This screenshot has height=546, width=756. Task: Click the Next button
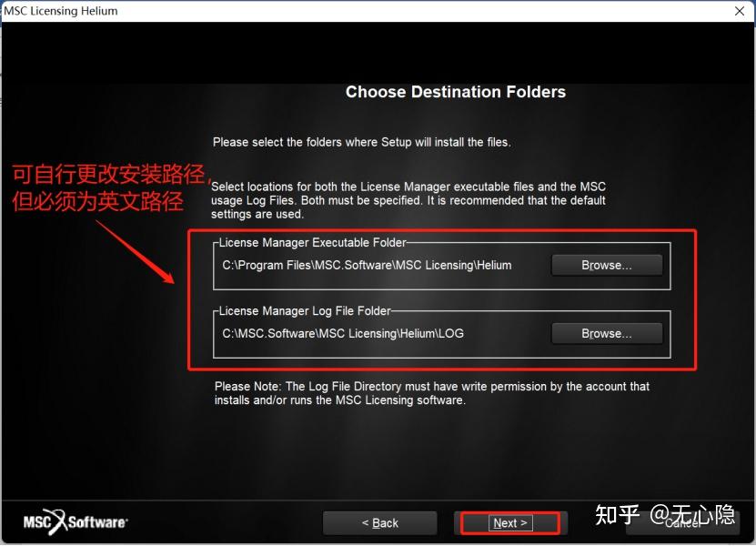point(510,523)
